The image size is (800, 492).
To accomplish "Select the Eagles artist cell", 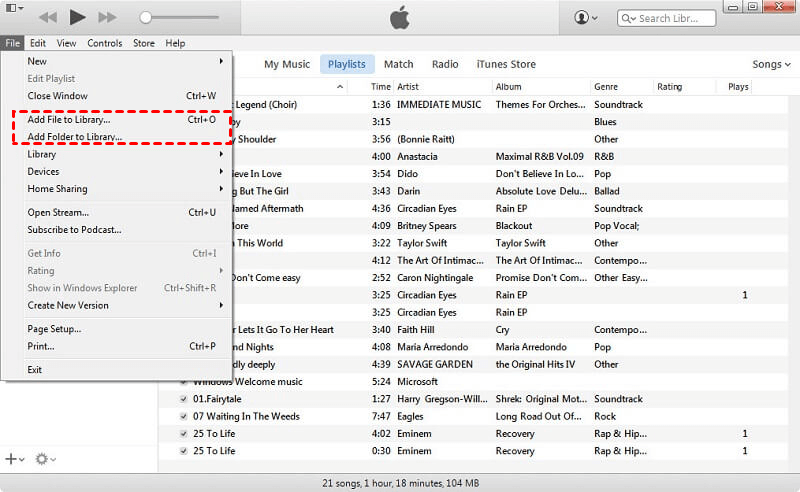I will (x=410, y=416).
